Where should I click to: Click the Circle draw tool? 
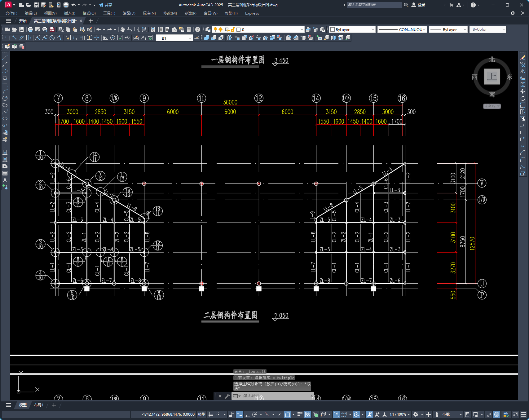[x=5, y=98]
